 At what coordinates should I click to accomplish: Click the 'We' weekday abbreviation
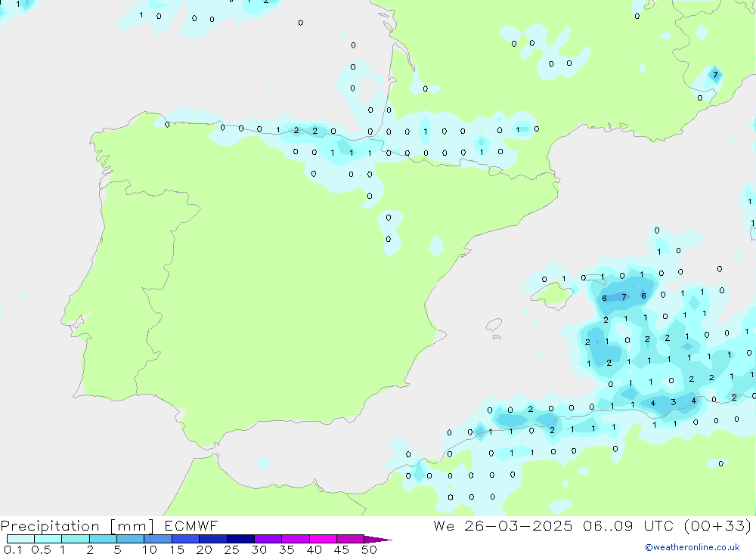[x=444, y=525]
